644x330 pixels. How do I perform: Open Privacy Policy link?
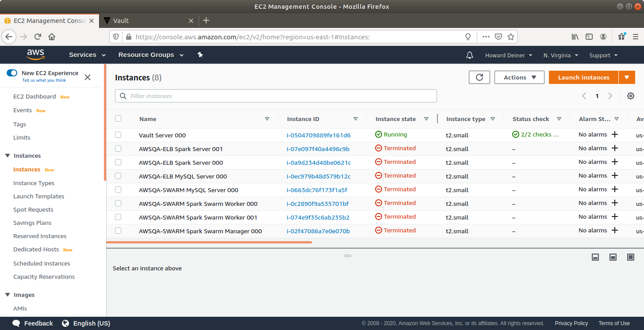571,323
